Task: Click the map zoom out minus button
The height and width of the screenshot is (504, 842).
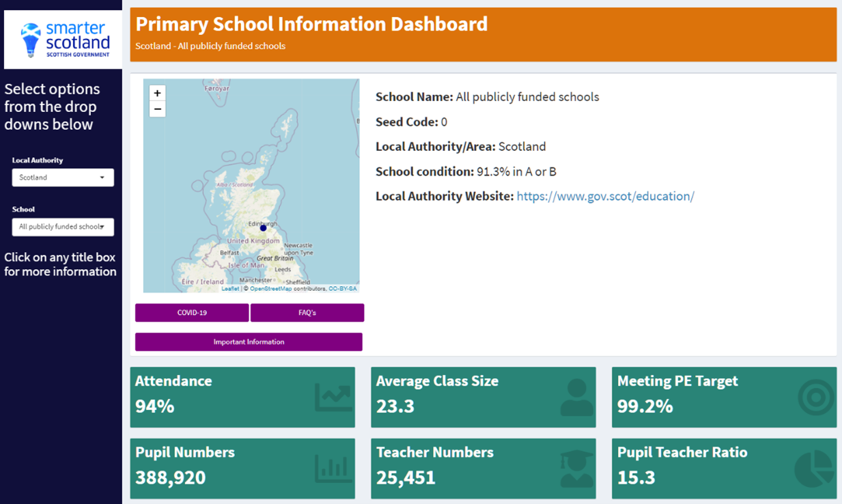Action: pos(157,109)
